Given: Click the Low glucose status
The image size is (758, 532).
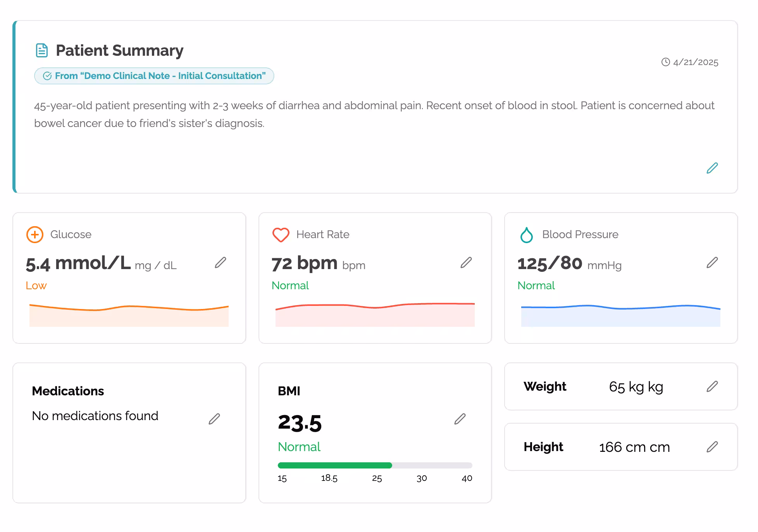Looking at the screenshot, I should point(36,286).
